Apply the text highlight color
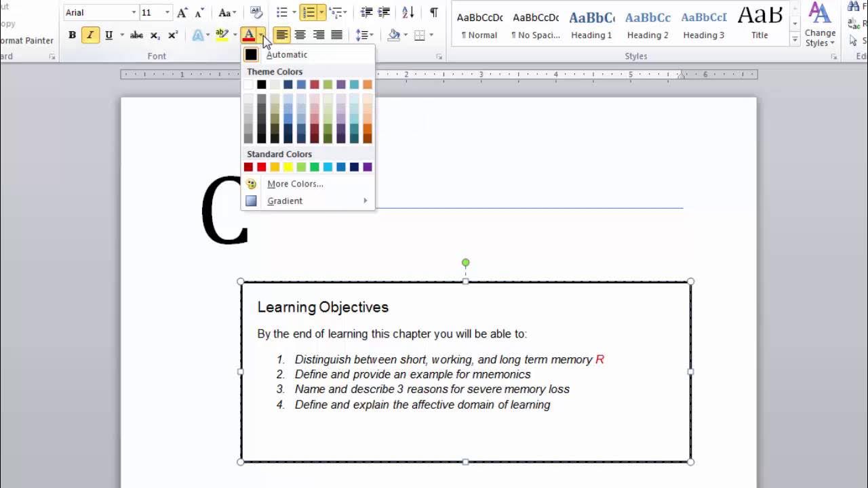Image resolution: width=868 pixels, height=488 pixels. (x=221, y=35)
